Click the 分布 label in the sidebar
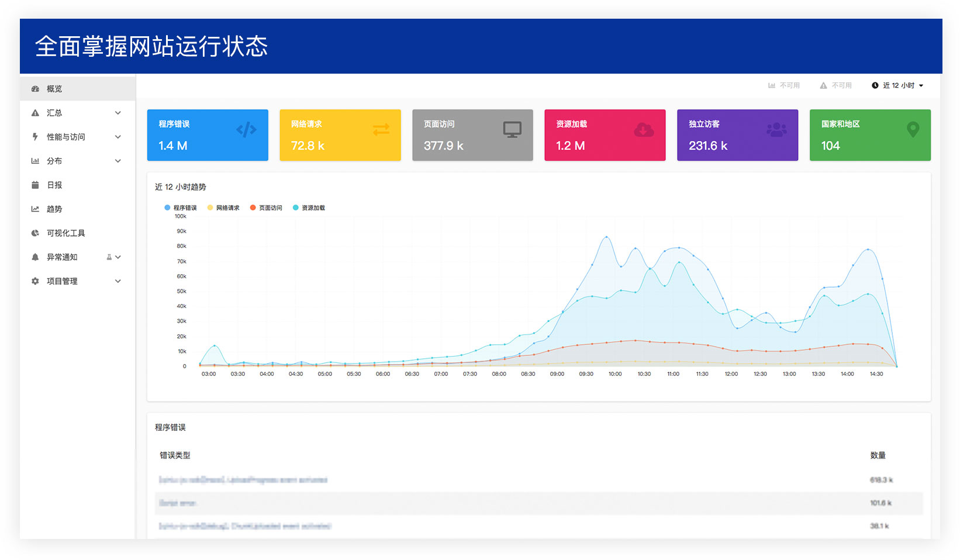Screen dimensions: 960x560 pos(54,161)
